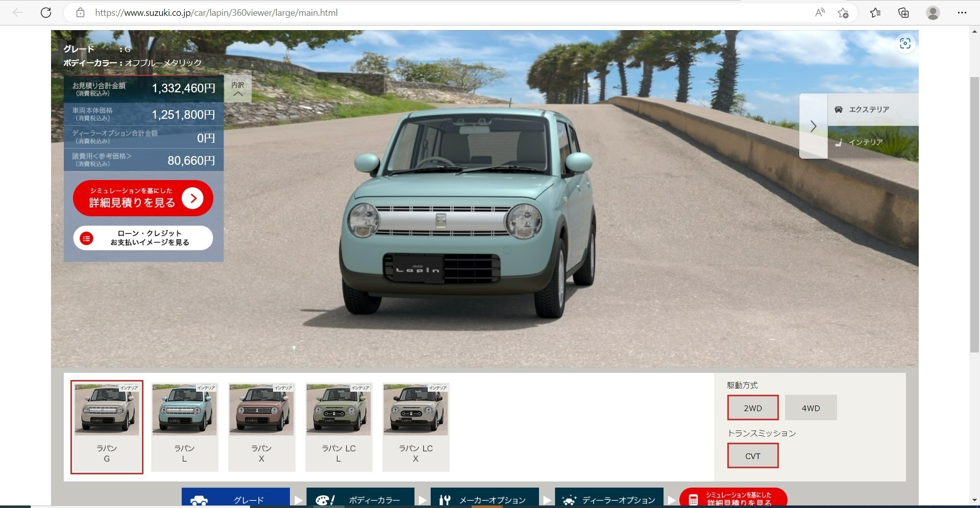The width and height of the screenshot is (980, 508).
Task: Click the car icon on グレード tab
Action: click(x=199, y=500)
